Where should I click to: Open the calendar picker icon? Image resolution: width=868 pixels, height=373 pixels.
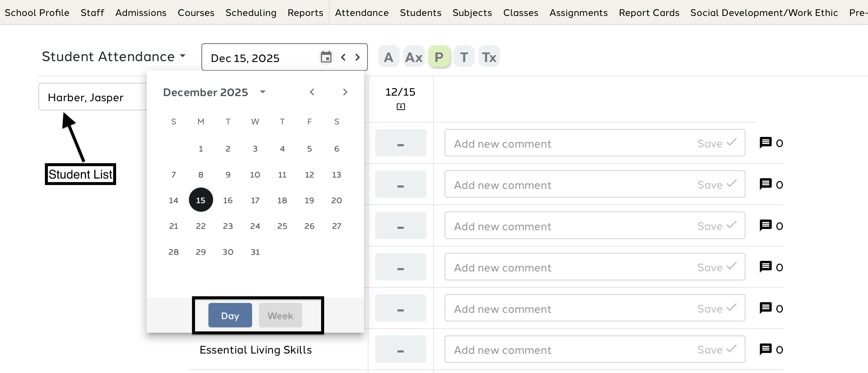tap(326, 57)
